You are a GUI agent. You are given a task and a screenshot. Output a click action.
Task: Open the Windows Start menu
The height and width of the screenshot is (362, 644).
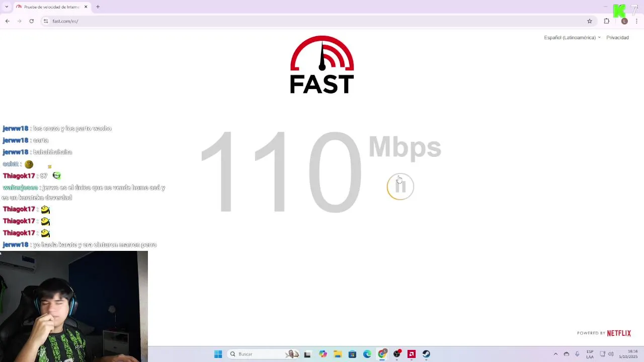[x=218, y=354]
